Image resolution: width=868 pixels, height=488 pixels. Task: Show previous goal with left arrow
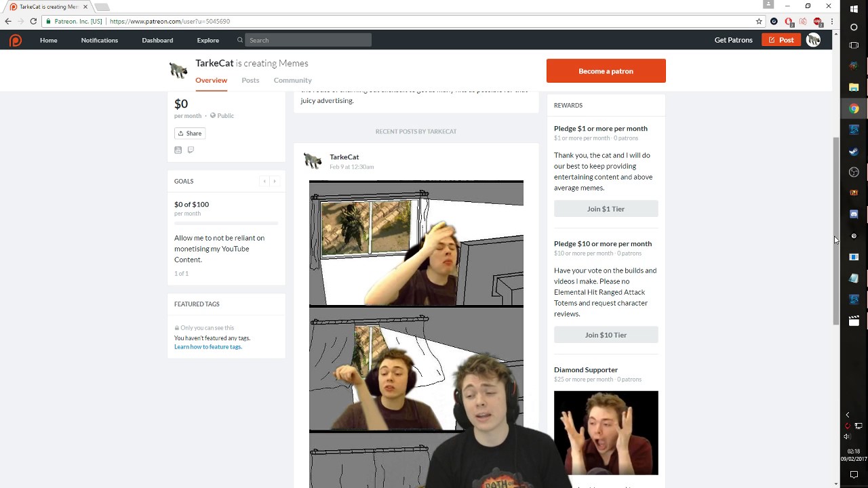(264, 181)
